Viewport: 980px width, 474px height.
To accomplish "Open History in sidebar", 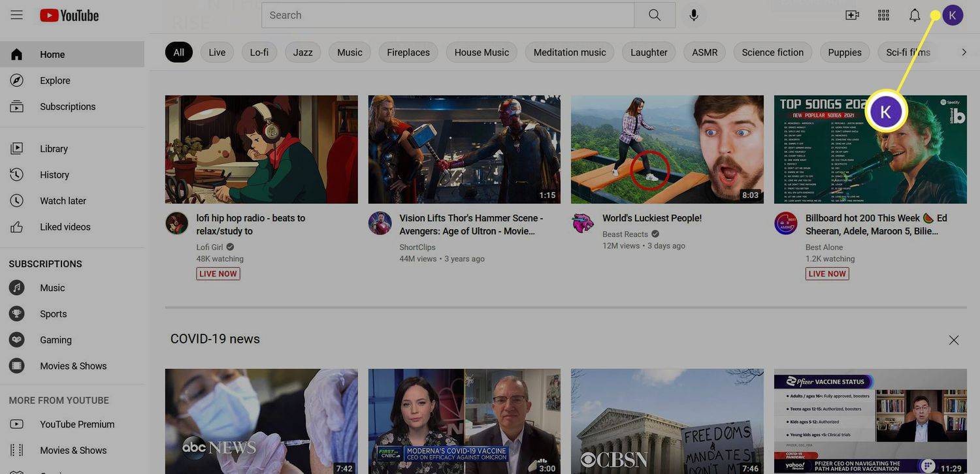I will 72,175.
